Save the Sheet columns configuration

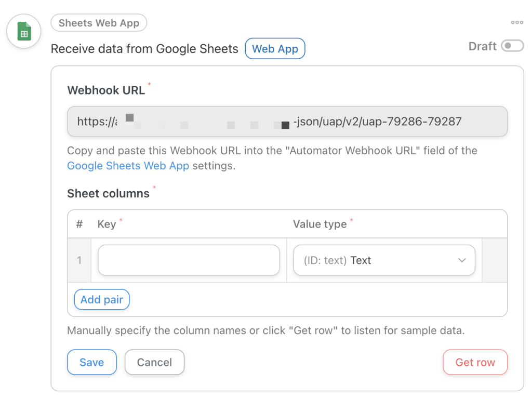91,362
